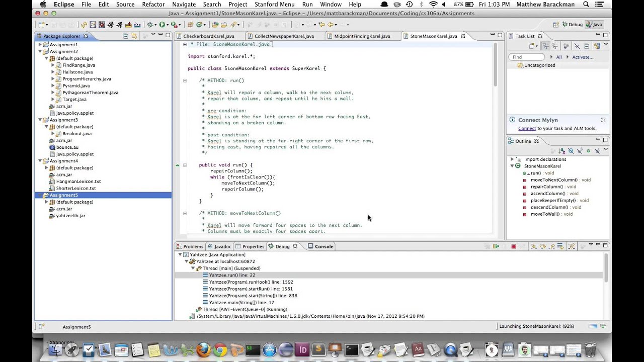Click the Step Over icon in Debug view

coord(543,246)
